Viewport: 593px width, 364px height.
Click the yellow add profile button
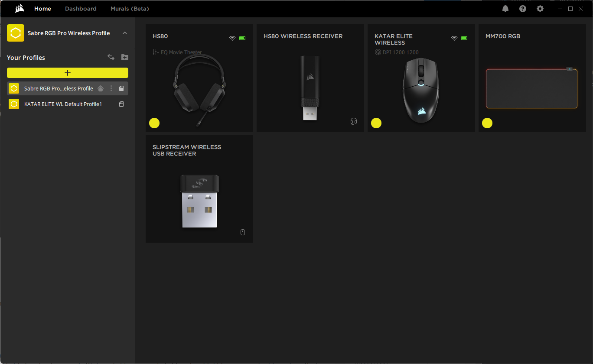coord(68,73)
